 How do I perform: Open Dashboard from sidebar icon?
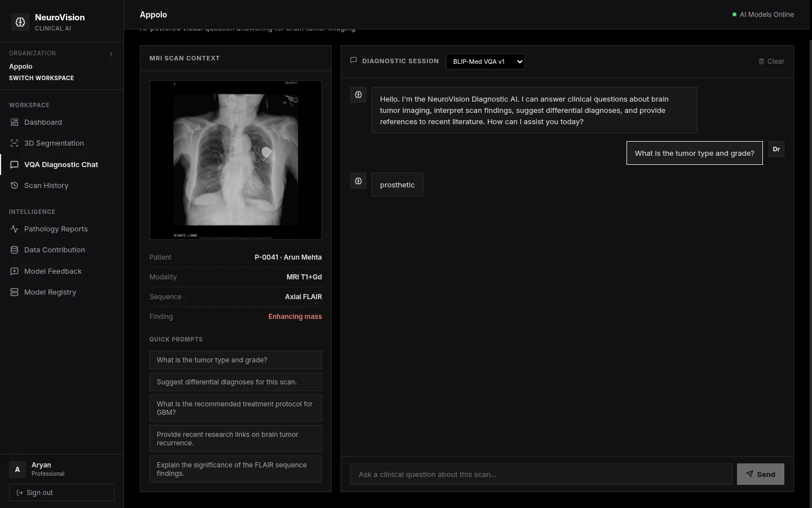(14, 122)
